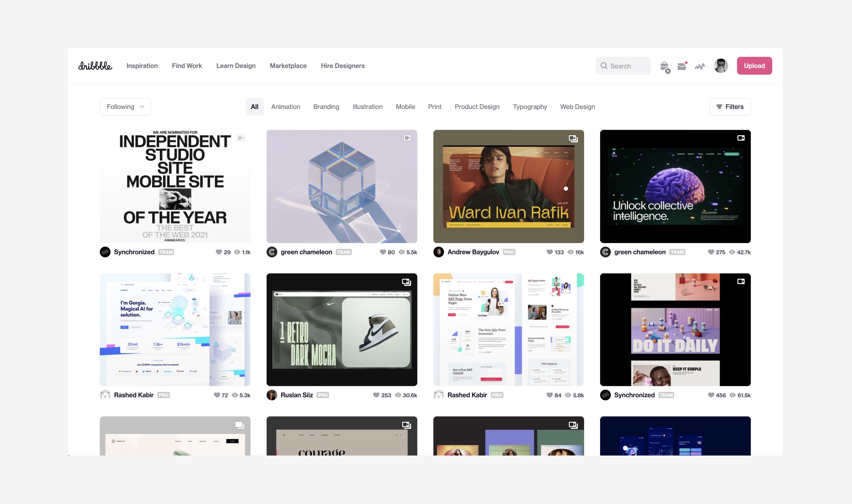
Task: Open the Following dropdown
Action: tap(125, 106)
